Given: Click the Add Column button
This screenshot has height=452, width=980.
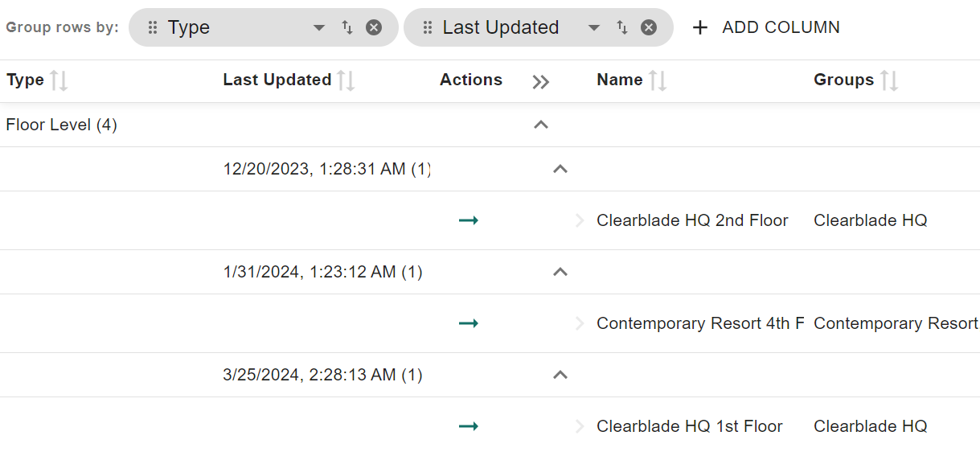Looking at the screenshot, I should (x=765, y=27).
